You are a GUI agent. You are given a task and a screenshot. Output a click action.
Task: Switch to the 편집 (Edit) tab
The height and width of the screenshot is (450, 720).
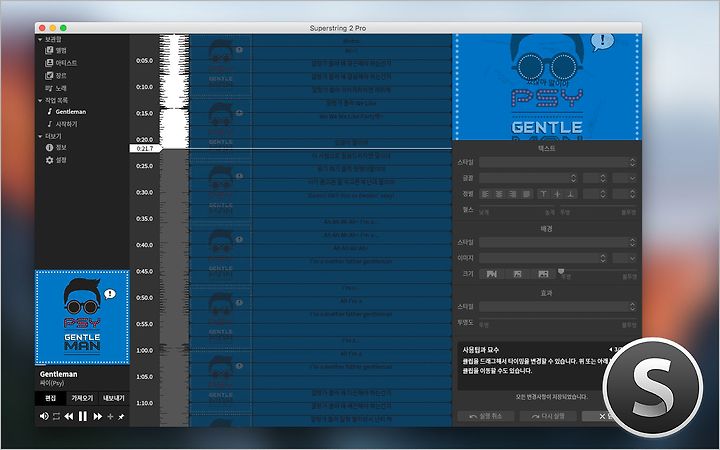[51, 398]
